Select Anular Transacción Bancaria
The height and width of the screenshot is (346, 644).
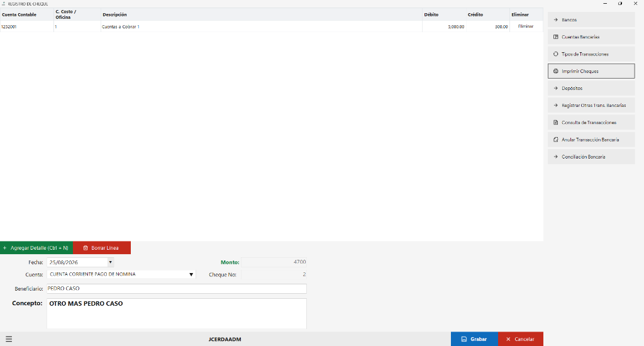click(591, 140)
